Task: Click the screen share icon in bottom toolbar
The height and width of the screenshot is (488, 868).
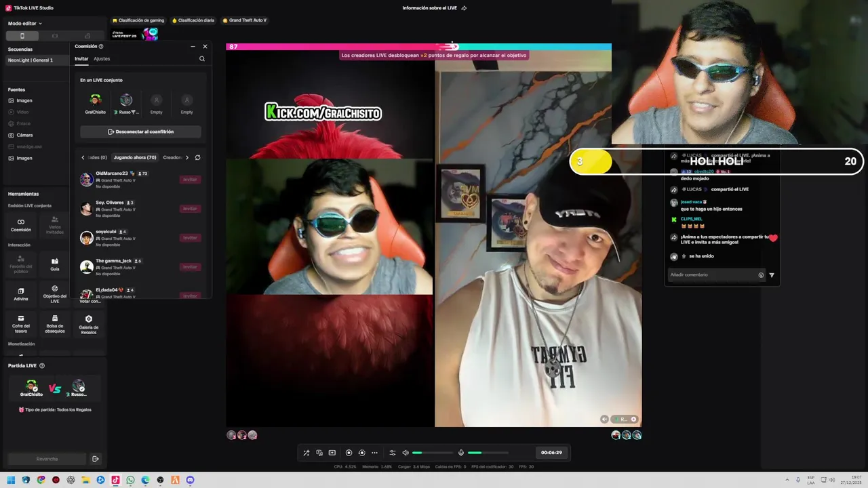Action: (319, 453)
